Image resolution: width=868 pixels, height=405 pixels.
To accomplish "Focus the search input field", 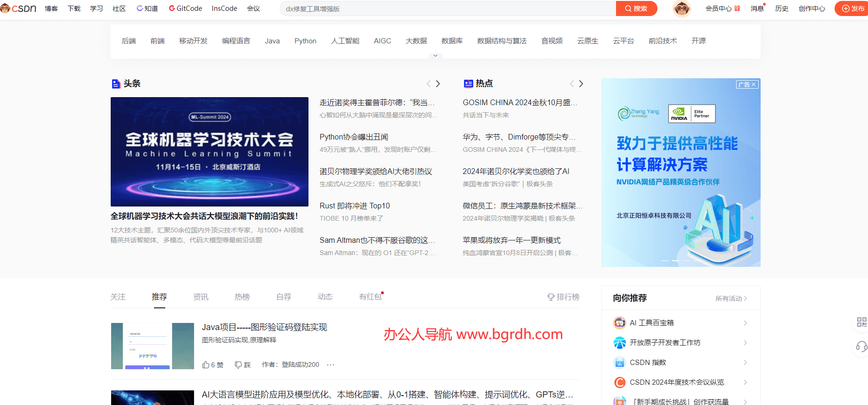I will (447, 8).
